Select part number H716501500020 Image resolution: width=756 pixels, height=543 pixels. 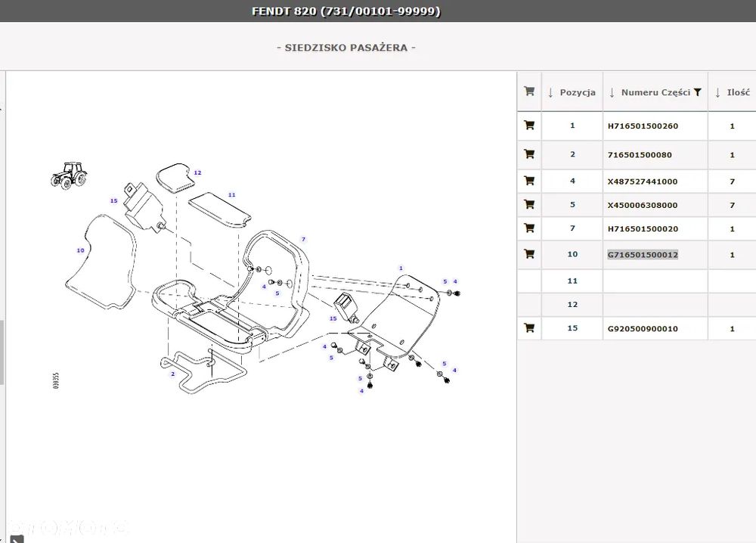tap(643, 229)
